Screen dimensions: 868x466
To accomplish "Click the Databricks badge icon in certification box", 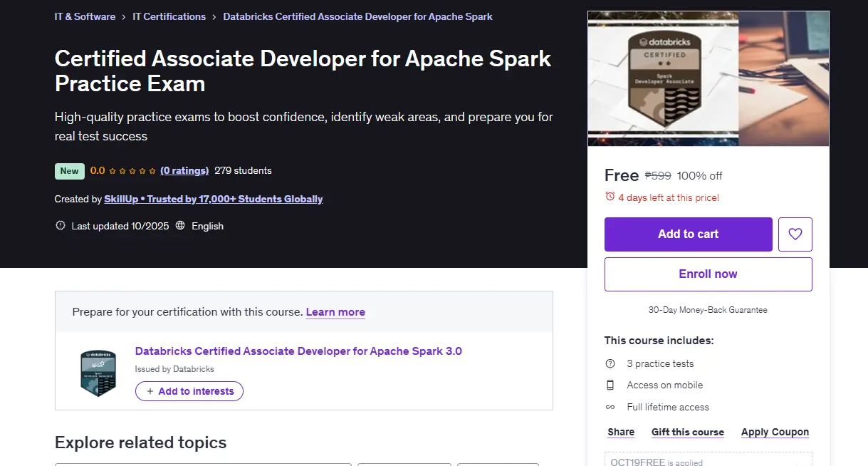I will [x=98, y=373].
